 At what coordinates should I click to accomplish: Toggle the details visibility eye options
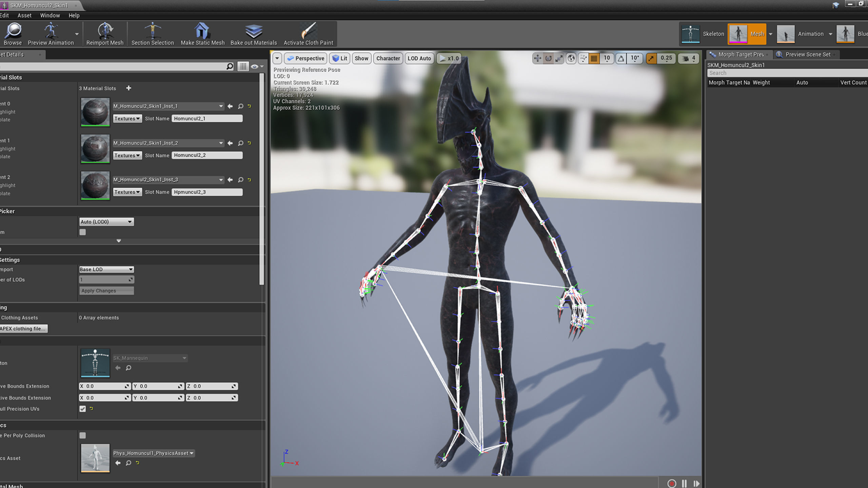tap(257, 66)
